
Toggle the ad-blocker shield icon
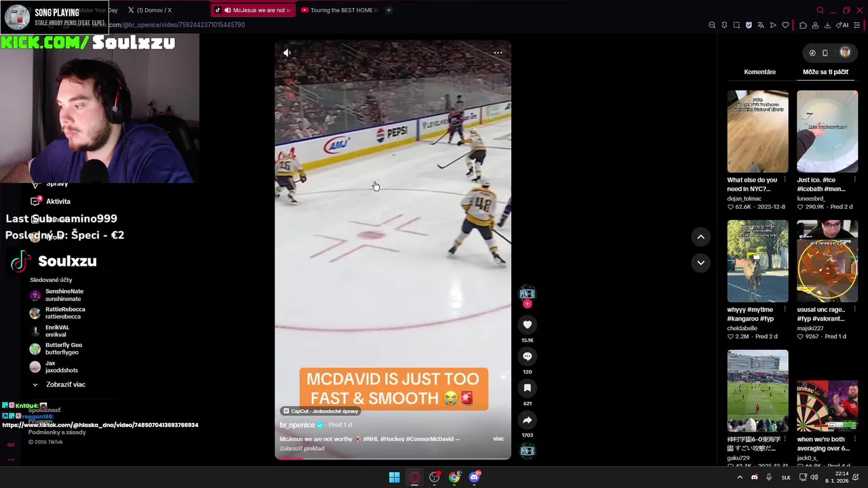[x=749, y=25]
